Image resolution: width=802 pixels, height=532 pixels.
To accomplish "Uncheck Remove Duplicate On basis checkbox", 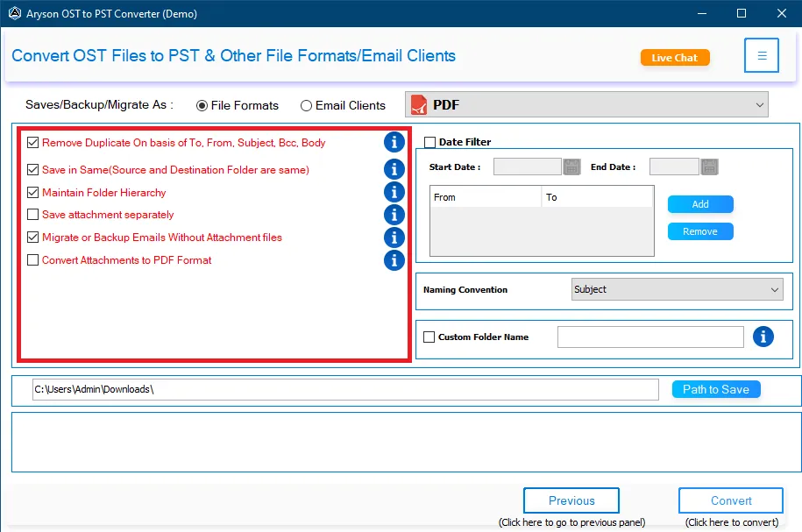I will tap(32, 143).
